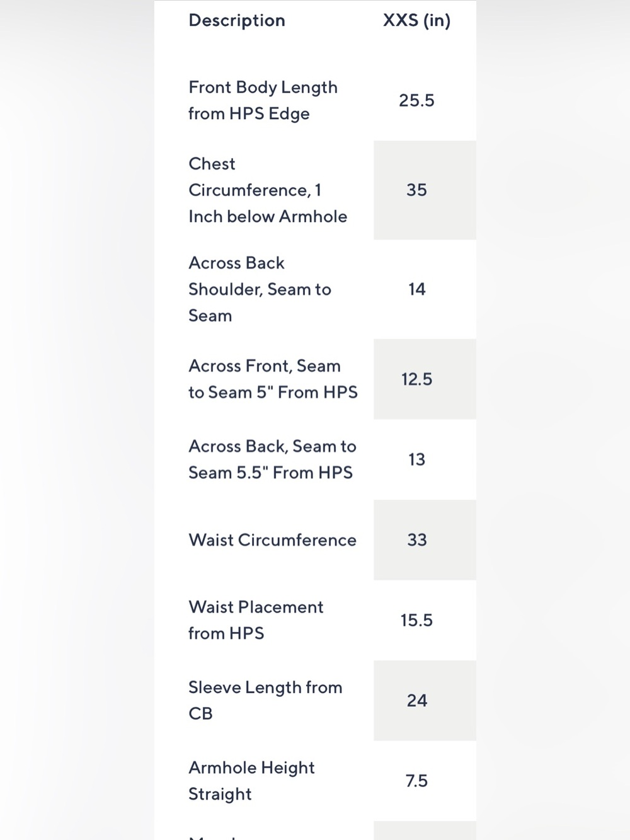
Task: Select Across Front Seam to Seam label
Action: click(273, 379)
